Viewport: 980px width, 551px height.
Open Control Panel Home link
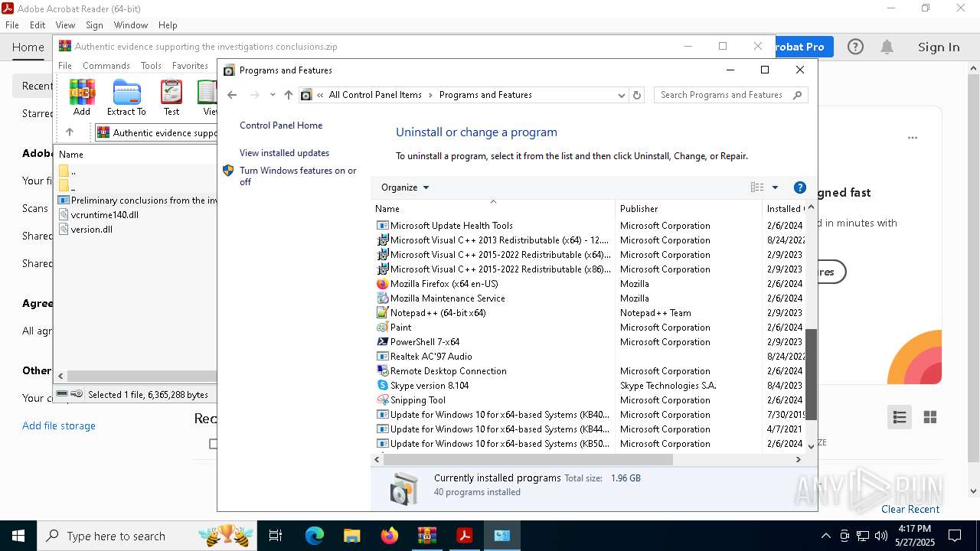[281, 126]
